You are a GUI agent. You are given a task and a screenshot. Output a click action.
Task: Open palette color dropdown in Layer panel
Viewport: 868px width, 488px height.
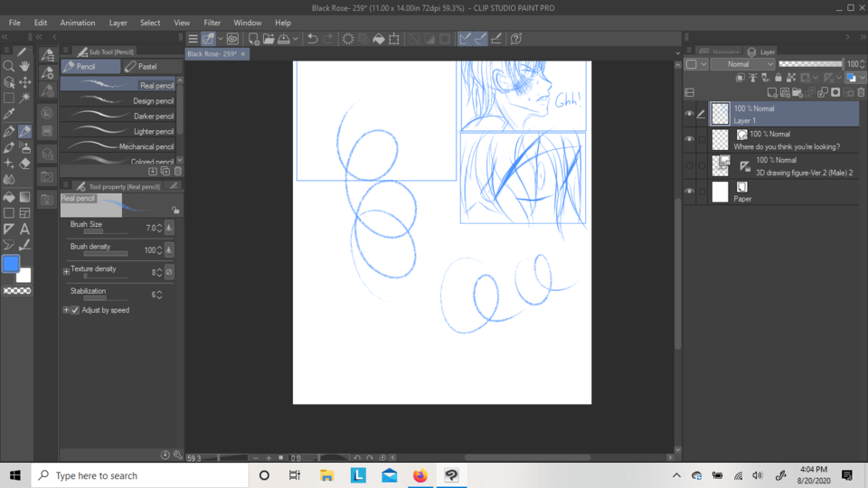(696, 64)
